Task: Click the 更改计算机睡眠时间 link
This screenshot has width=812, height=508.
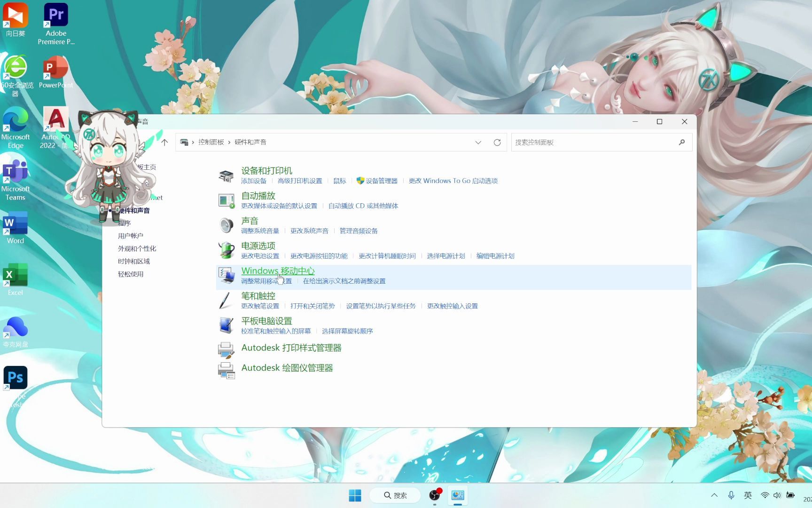Action: [x=387, y=256]
